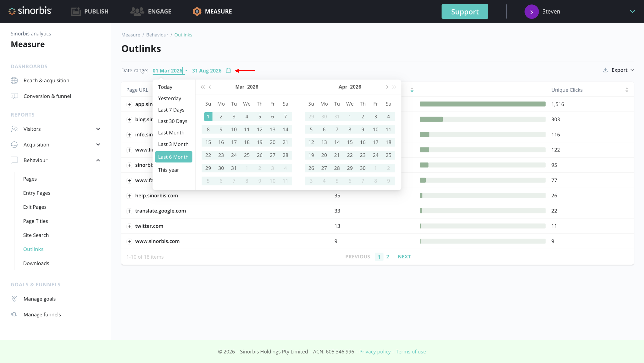Click the end date field 31 Aug 2026
This screenshot has width=644, height=363.
click(x=207, y=71)
